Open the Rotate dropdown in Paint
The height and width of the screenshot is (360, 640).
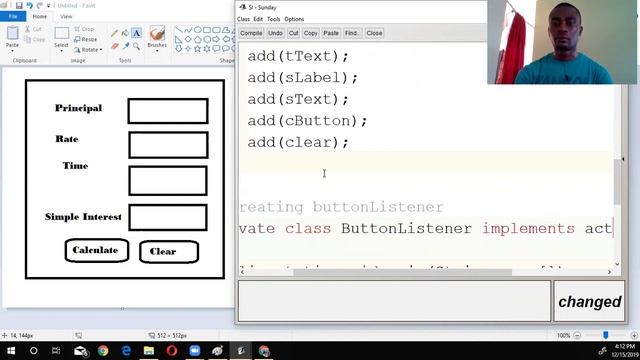[101, 50]
